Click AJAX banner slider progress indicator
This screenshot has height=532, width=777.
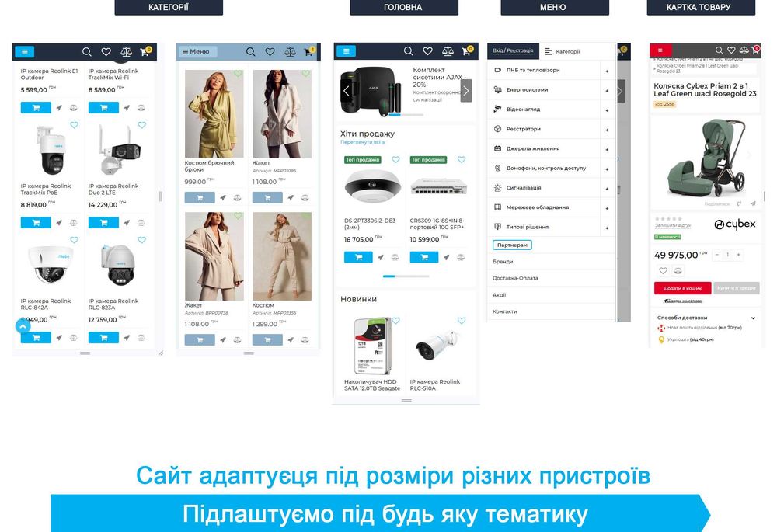[x=406, y=115]
